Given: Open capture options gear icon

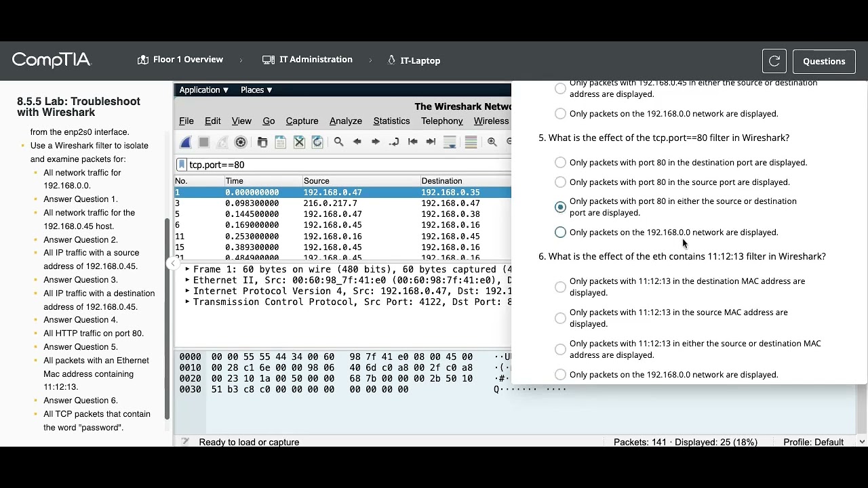Looking at the screenshot, I should point(241,142).
